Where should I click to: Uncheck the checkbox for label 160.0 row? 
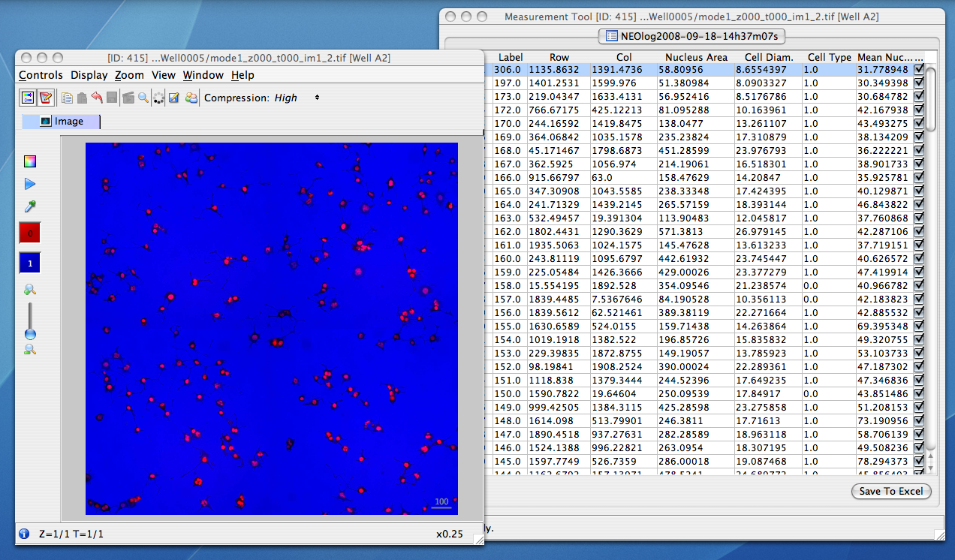919,258
